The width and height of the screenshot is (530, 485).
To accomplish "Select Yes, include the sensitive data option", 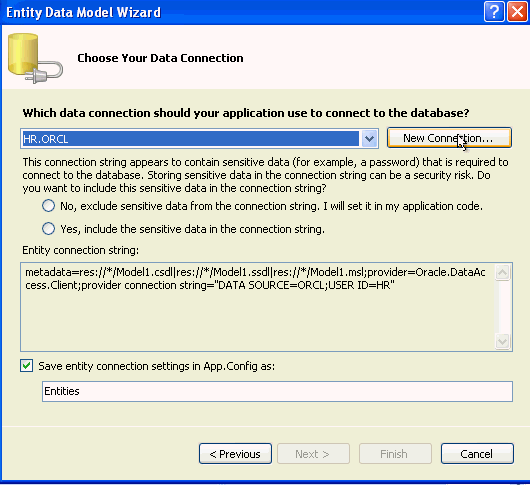I will pos(48,229).
